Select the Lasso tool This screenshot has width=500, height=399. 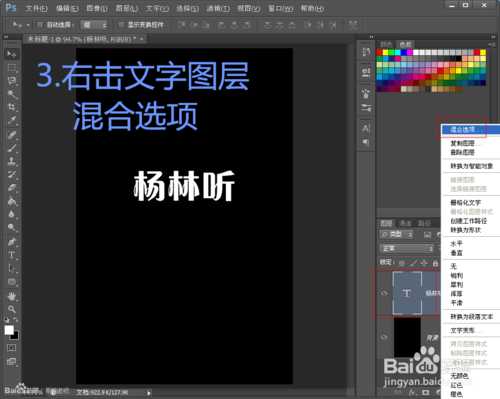[12, 81]
